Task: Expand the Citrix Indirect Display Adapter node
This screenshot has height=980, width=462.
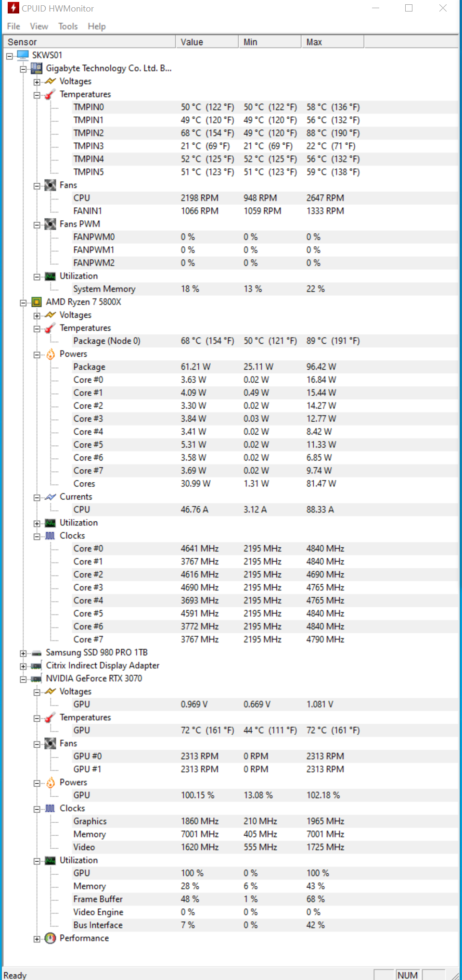Action: 23,666
